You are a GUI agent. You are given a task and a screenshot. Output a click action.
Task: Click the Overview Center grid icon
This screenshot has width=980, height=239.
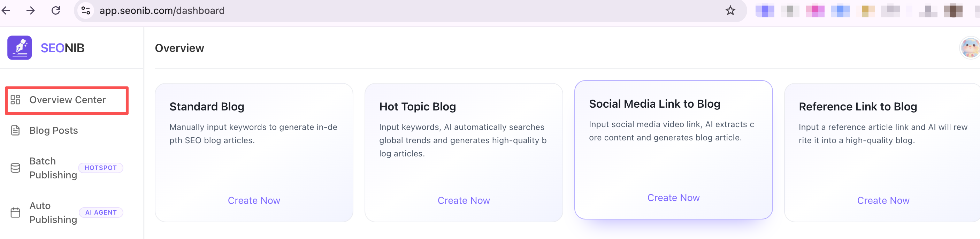click(15, 100)
